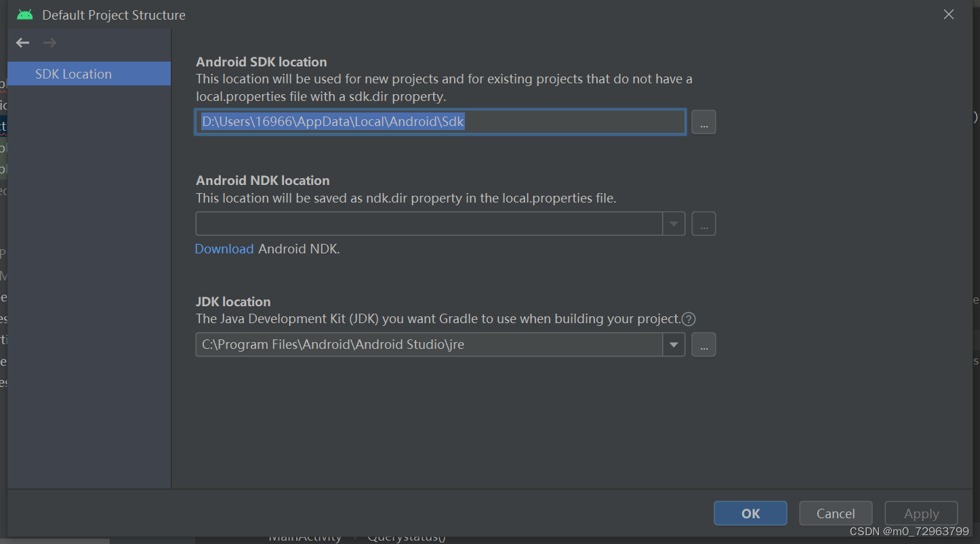Expand the JDK location dropdown arrow
980x544 pixels.
tap(674, 344)
